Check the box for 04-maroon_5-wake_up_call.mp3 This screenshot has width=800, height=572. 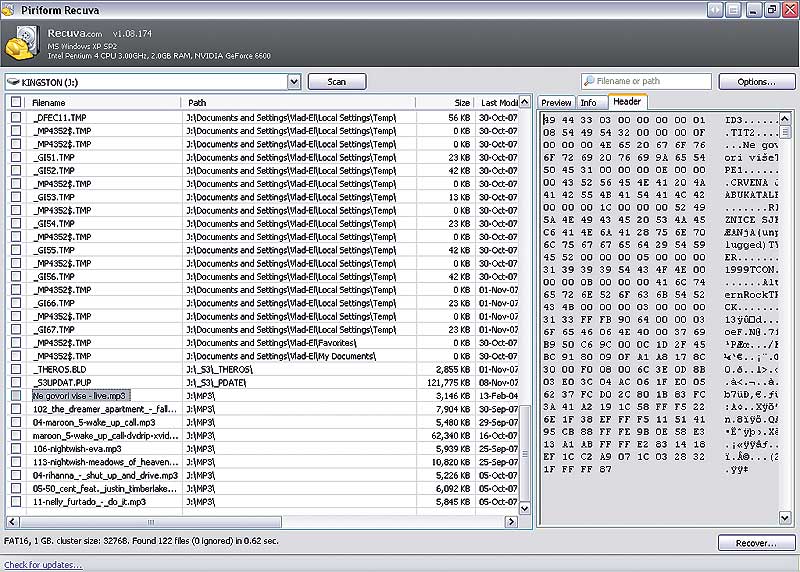point(16,422)
